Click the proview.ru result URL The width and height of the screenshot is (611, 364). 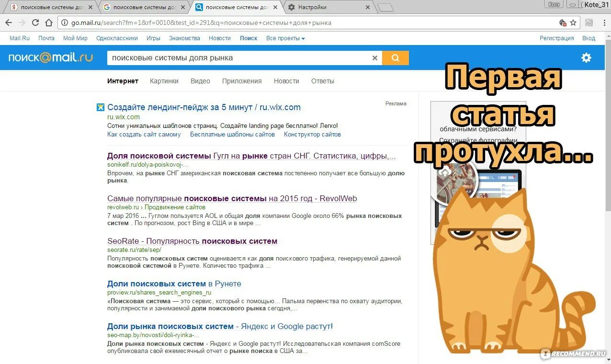159,293
